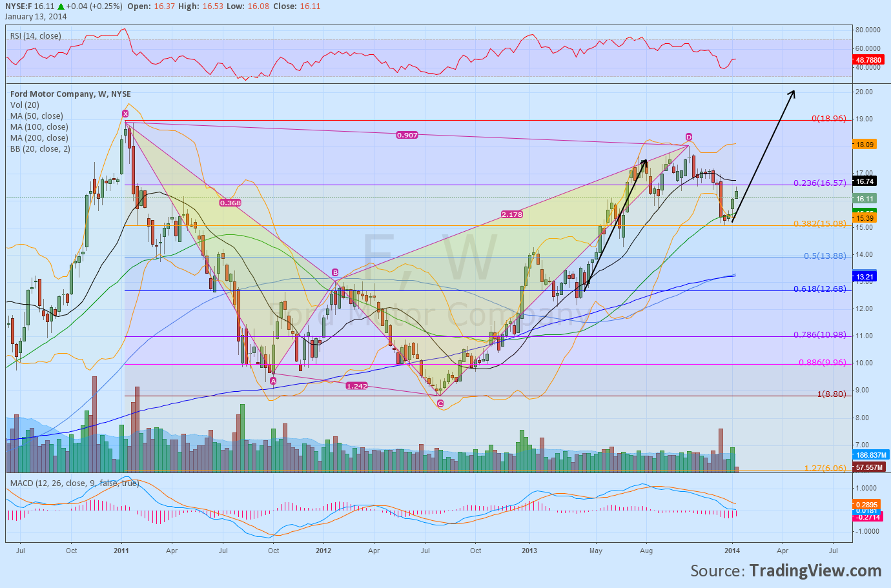Image resolution: width=891 pixels, height=588 pixels.
Task: Click the MA (100, close) indicator label
Action: coord(39,127)
